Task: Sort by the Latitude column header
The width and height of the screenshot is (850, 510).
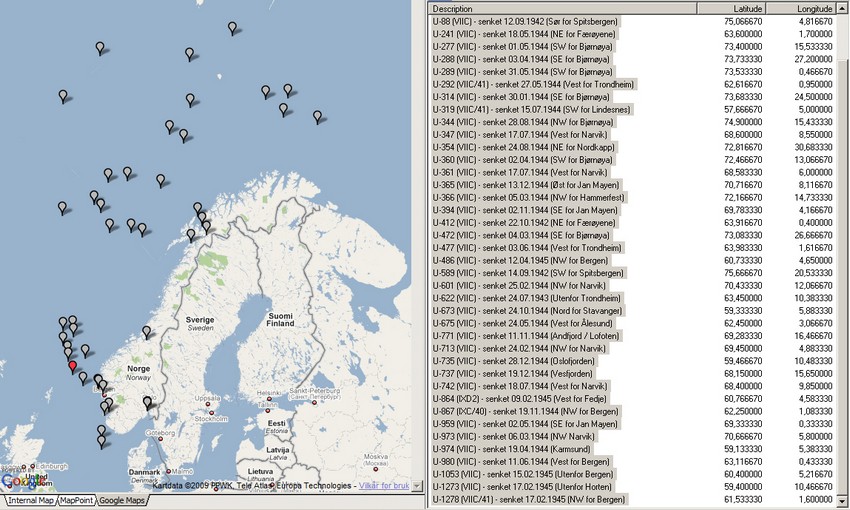Action: point(731,9)
